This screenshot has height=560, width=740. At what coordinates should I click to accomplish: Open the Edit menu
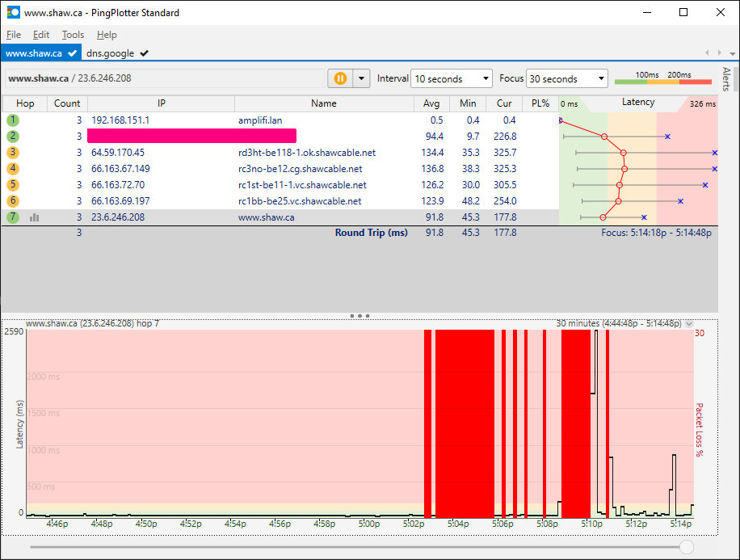coord(41,35)
